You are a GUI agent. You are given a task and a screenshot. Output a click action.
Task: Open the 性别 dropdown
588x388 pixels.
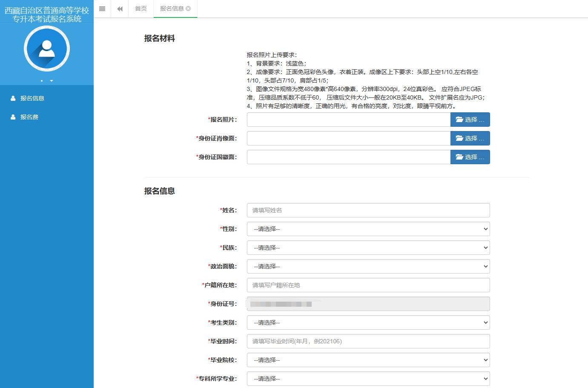pyautogui.click(x=368, y=229)
